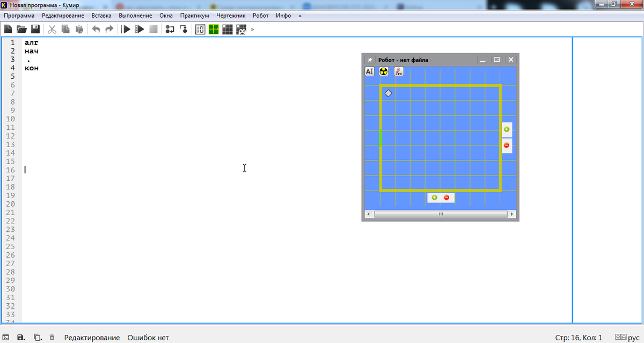The image size is (644, 343).
Task: Toggle the green Drawer window icon
Action: click(x=214, y=29)
